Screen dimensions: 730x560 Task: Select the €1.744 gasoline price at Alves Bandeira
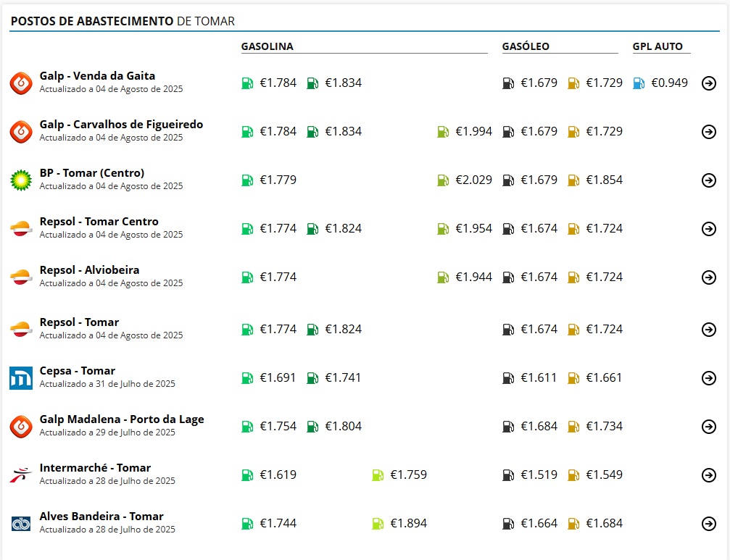click(278, 523)
